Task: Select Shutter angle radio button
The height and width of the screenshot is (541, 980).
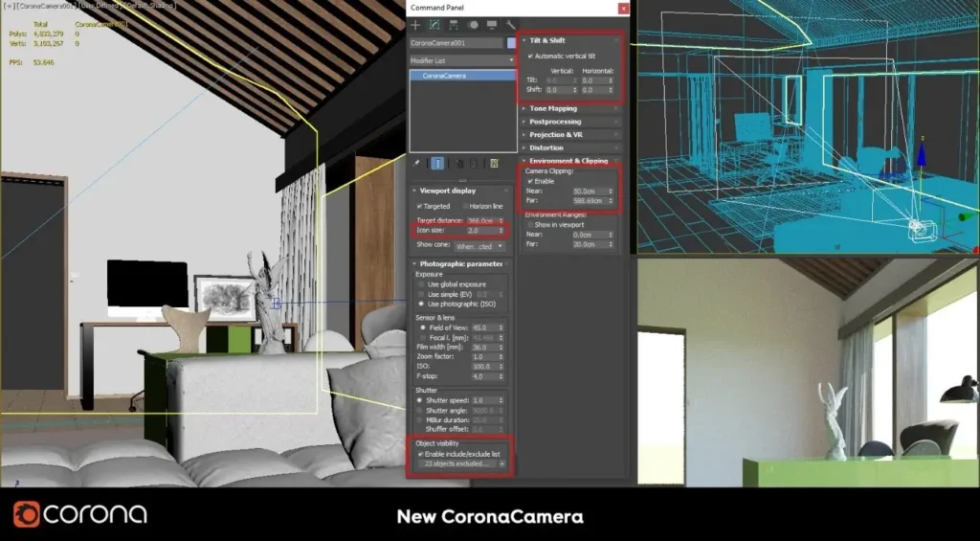Action: click(421, 410)
